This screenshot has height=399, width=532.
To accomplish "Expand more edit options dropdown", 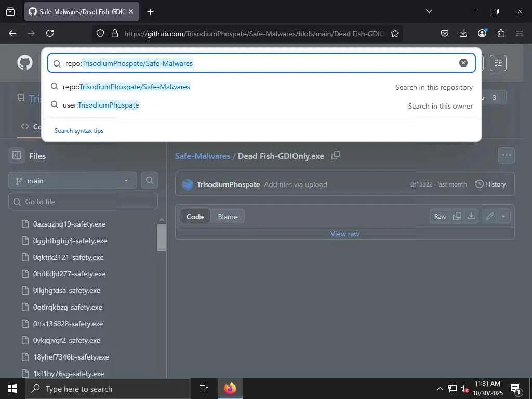I will (503, 216).
